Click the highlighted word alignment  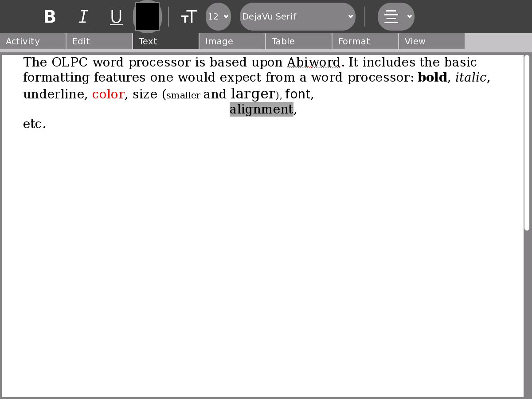coord(261,109)
